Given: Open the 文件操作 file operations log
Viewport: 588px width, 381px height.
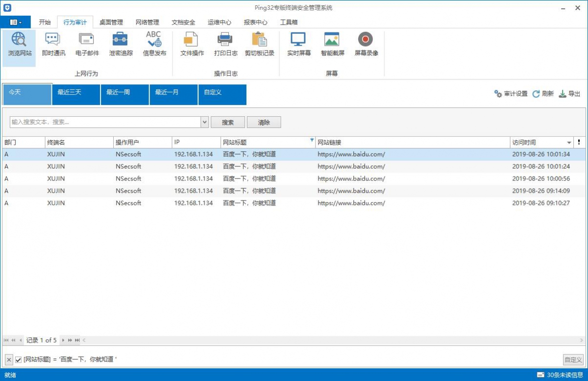Looking at the screenshot, I should pyautogui.click(x=192, y=45).
